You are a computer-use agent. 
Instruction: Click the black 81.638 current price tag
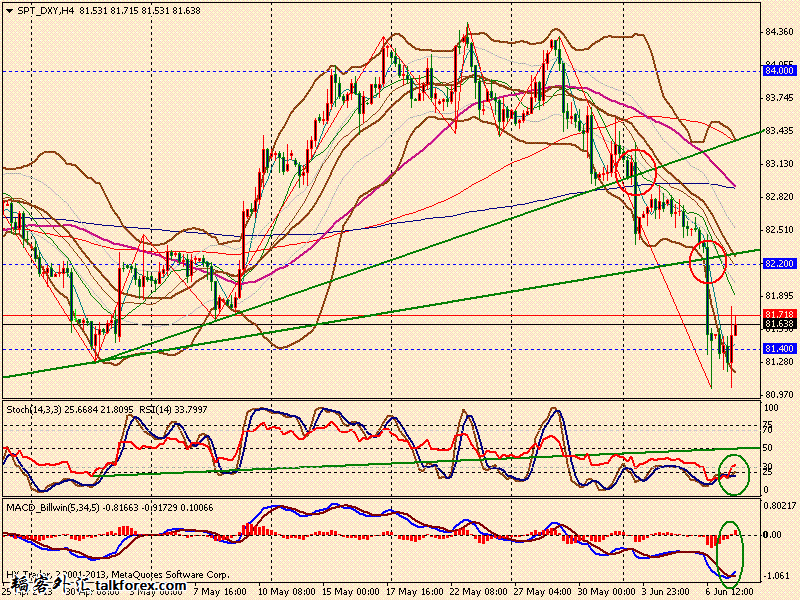[x=779, y=325]
